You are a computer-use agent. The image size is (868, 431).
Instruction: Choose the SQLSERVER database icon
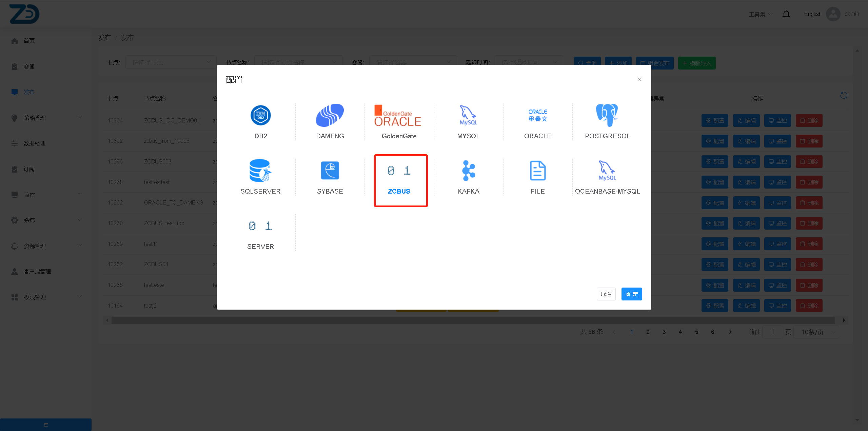tap(260, 171)
